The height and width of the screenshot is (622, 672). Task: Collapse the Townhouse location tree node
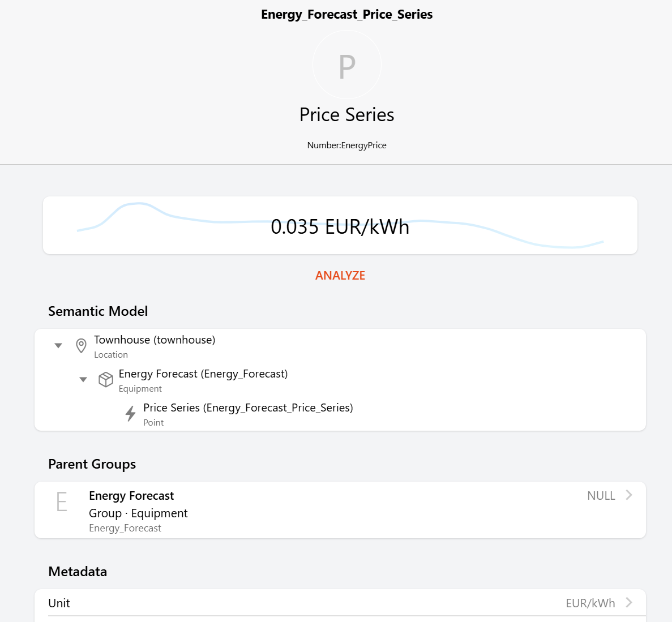click(58, 345)
